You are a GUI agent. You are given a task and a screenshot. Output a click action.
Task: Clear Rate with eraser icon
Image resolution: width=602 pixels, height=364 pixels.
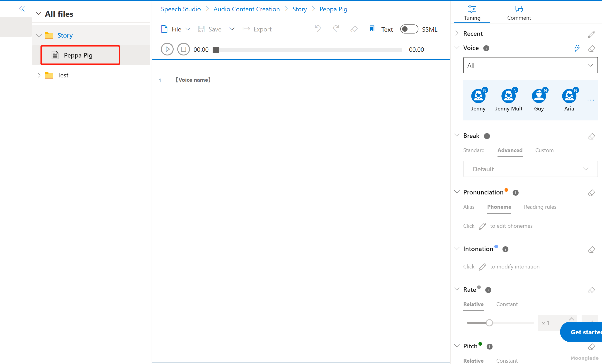point(591,290)
